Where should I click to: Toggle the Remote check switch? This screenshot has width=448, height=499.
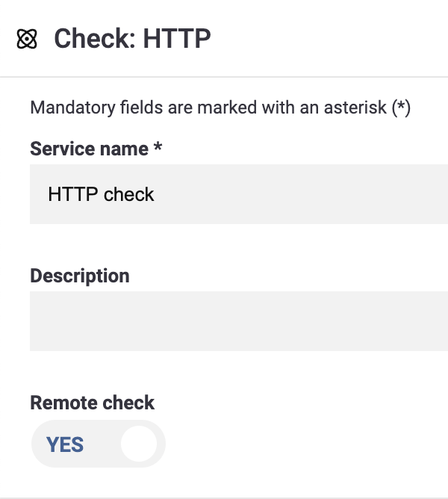point(99,444)
